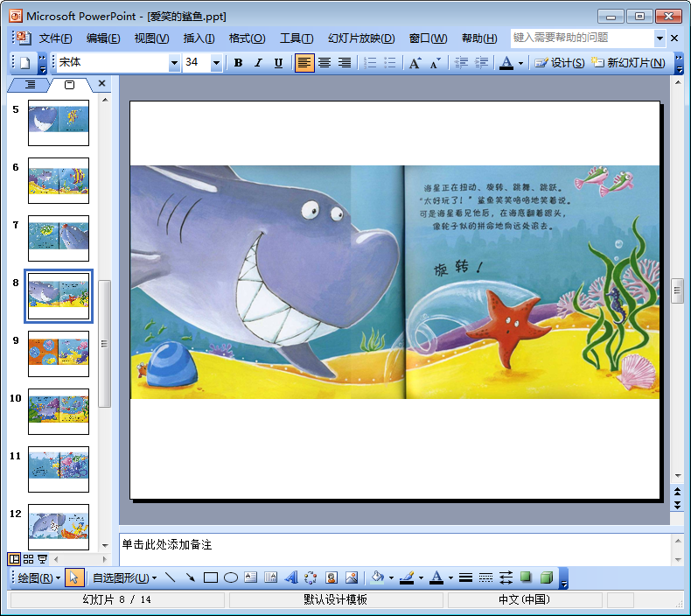Create a new blank presentation document
This screenshot has height=616, width=691.
24,63
